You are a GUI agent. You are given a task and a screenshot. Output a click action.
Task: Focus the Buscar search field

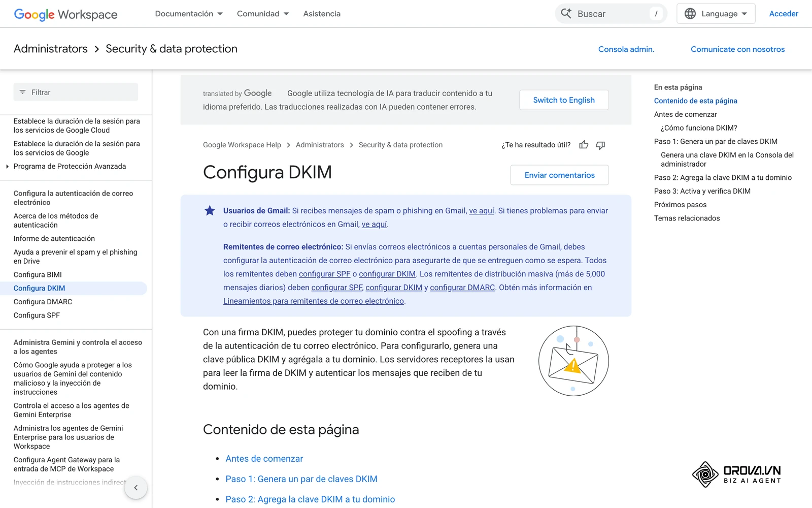click(611, 14)
